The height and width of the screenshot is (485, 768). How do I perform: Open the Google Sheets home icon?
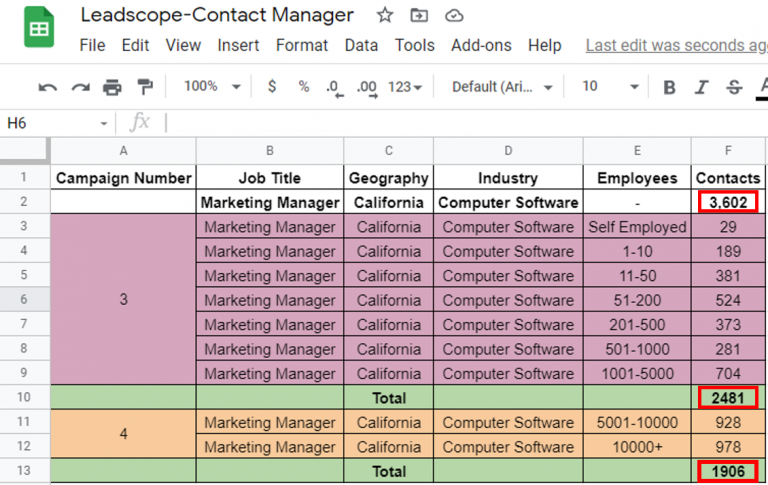39,27
